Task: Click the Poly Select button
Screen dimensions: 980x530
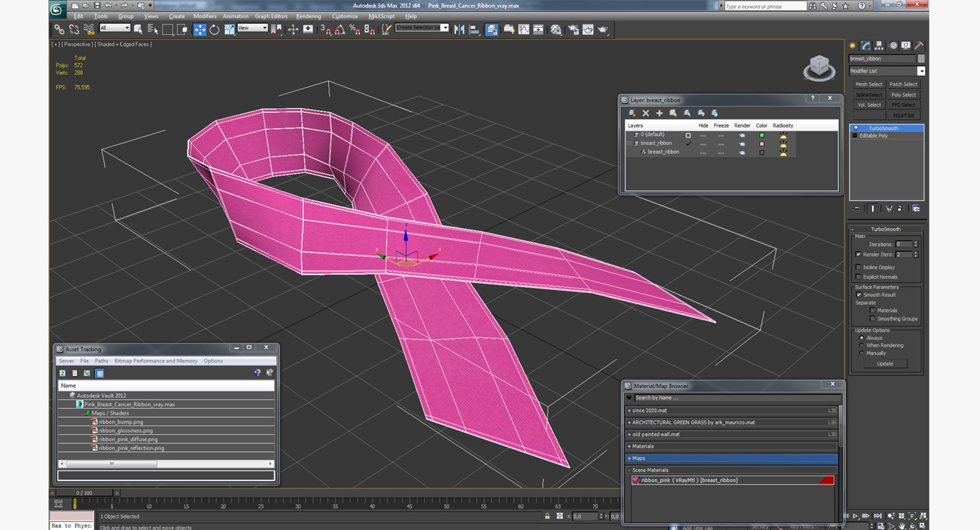Action: point(903,95)
